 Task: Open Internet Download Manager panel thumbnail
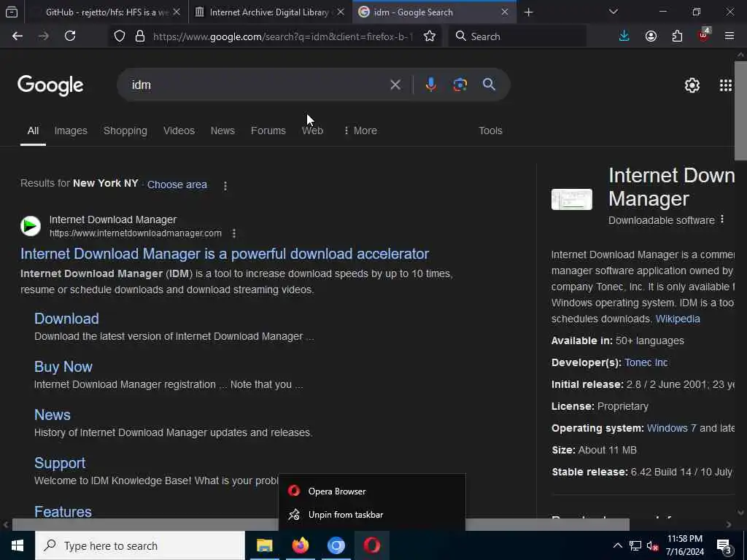coord(571,200)
